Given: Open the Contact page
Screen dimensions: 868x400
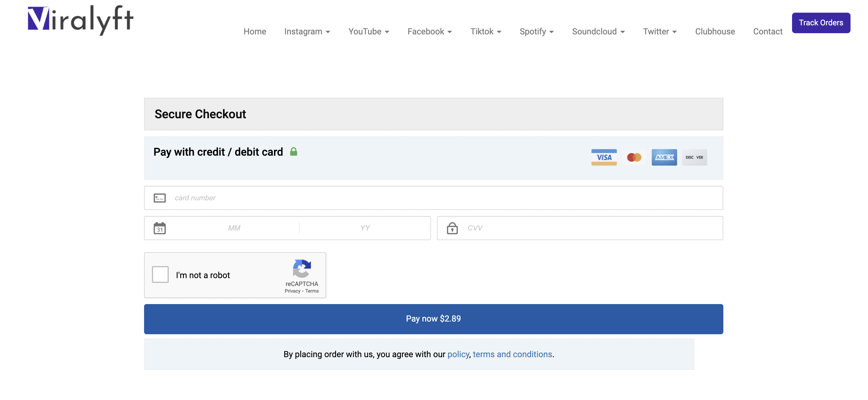Looking at the screenshot, I should (x=768, y=31).
